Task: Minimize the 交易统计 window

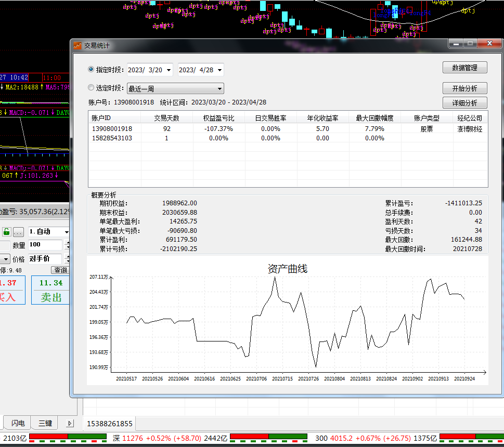Action: 456,43
